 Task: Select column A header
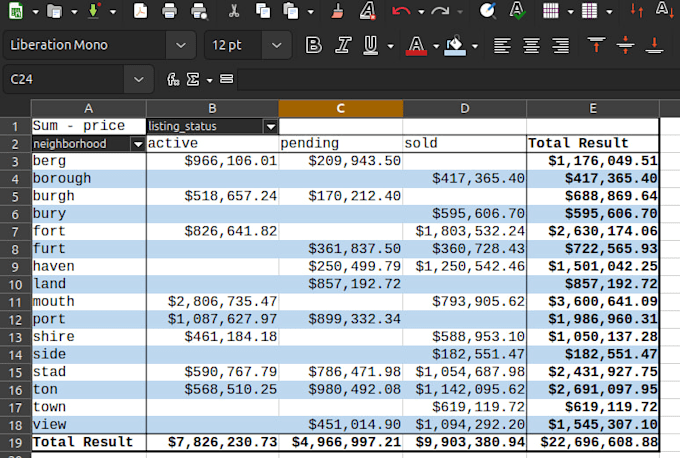pyautogui.click(x=88, y=108)
